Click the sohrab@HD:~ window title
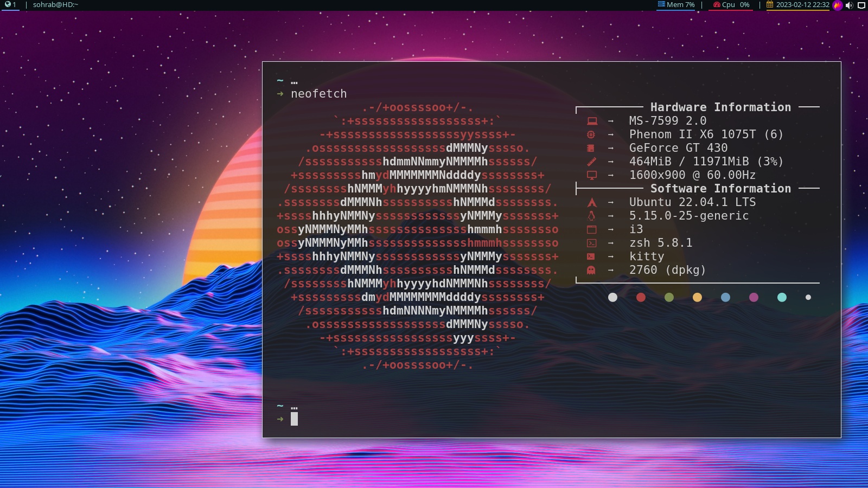The width and height of the screenshot is (868, 488). pos(55,5)
